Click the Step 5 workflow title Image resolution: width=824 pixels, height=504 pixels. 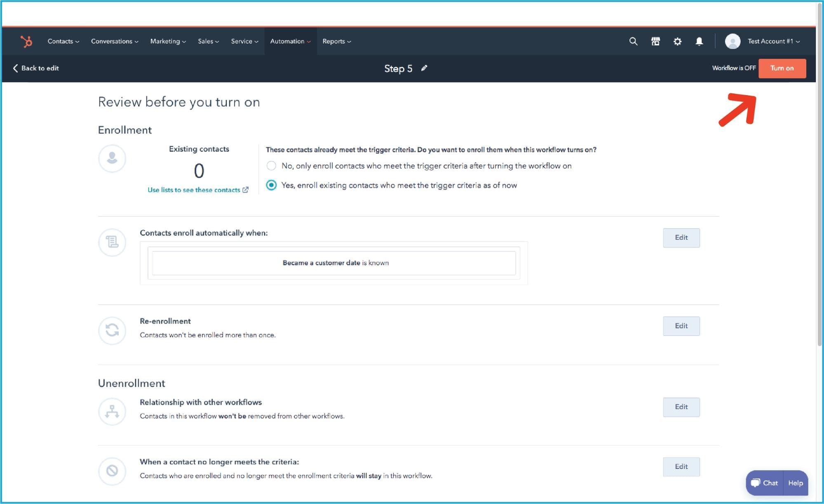click(398, 68)
